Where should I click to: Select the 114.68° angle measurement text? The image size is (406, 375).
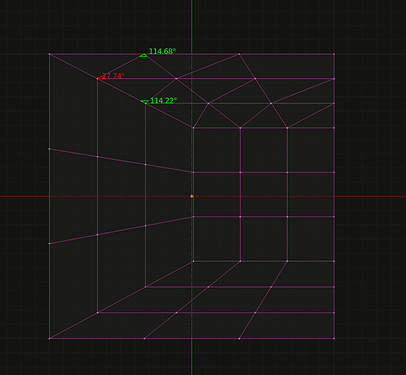[x=162, y=51]
